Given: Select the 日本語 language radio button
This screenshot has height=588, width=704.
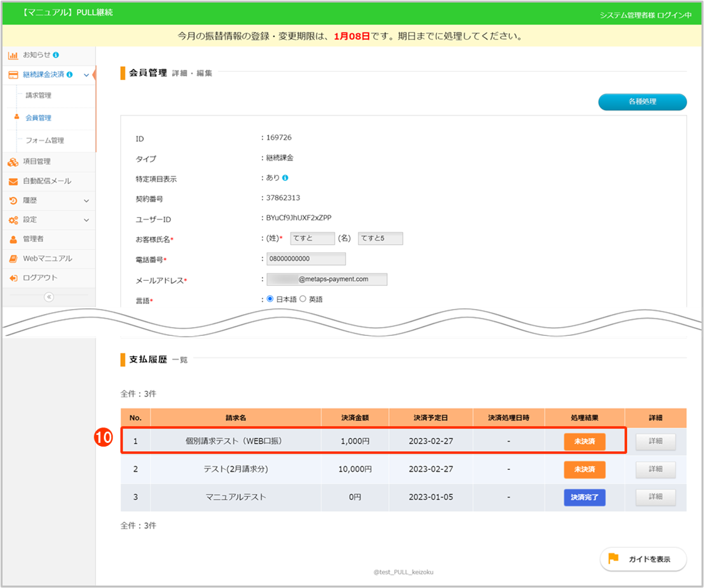Looking at the screenshot, I should (270, 299).
